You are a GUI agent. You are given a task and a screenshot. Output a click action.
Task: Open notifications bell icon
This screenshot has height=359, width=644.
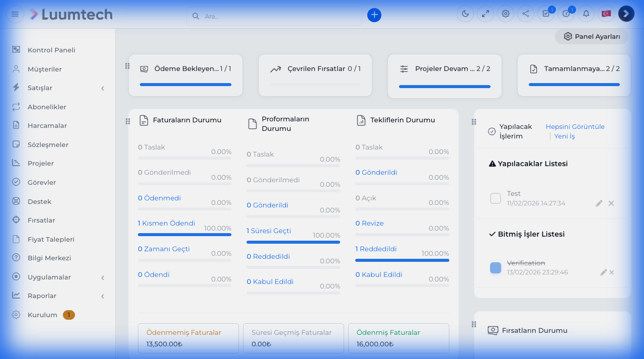coord(586,14)
